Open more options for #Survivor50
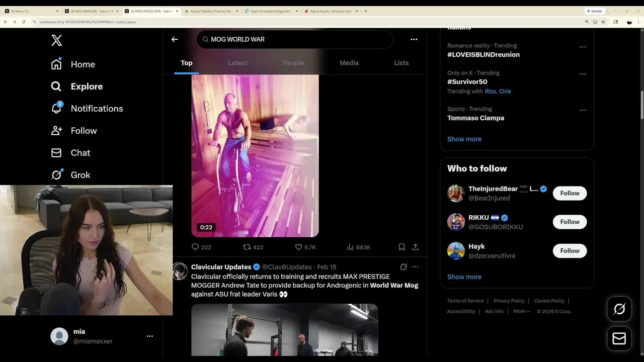644x362 pixels. (x=583, y=74)
